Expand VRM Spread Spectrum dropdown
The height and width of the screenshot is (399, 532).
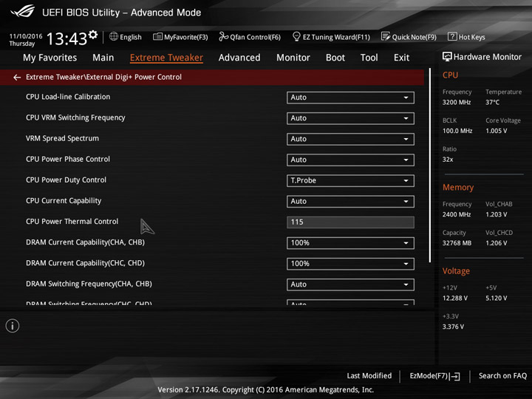[350, 139]
